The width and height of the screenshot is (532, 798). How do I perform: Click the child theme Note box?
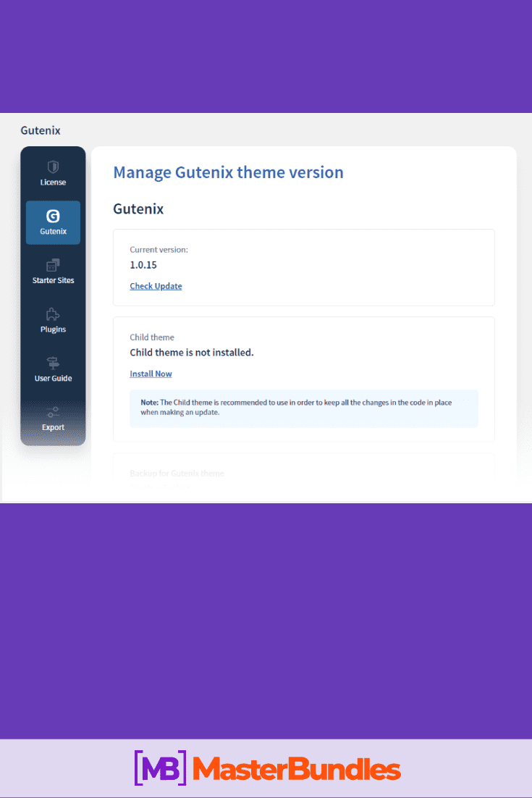(303, 408)
